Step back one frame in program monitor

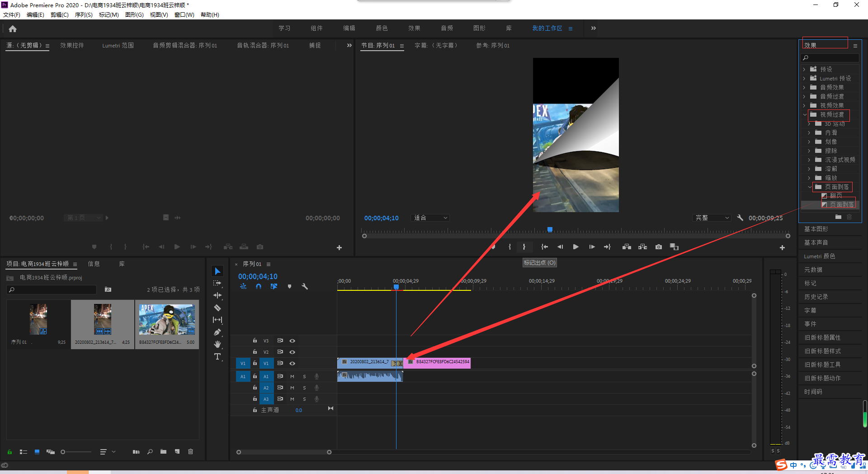560,247
